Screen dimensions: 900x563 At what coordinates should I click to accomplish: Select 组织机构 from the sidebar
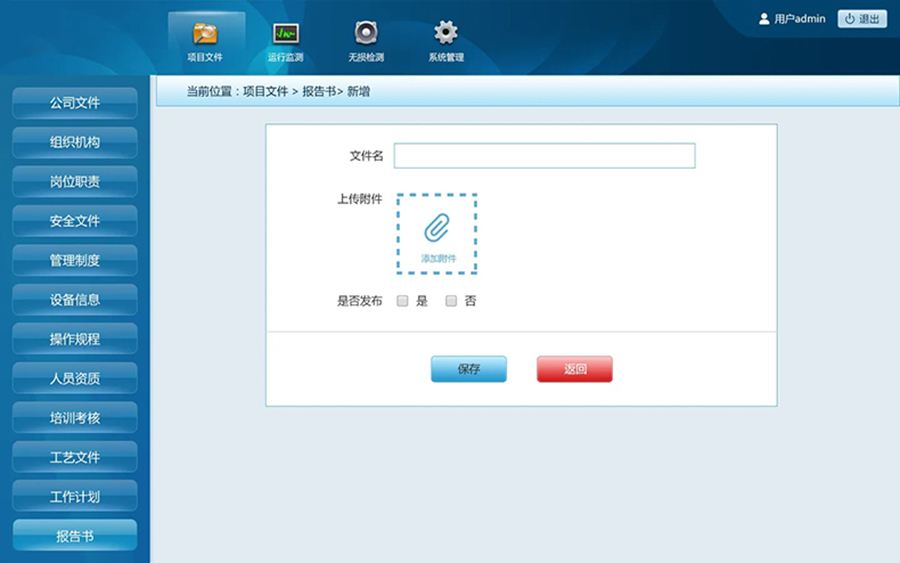75,142
